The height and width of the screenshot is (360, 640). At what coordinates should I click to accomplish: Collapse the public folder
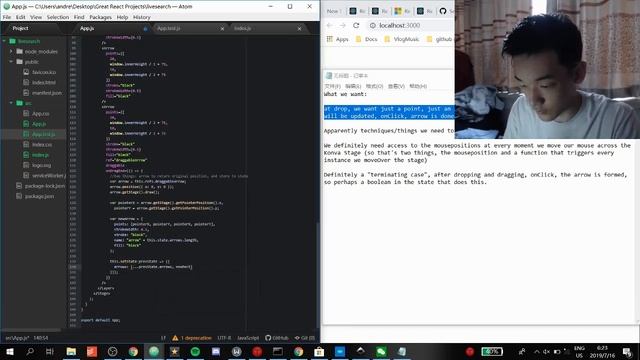click(x=11, y=62)
